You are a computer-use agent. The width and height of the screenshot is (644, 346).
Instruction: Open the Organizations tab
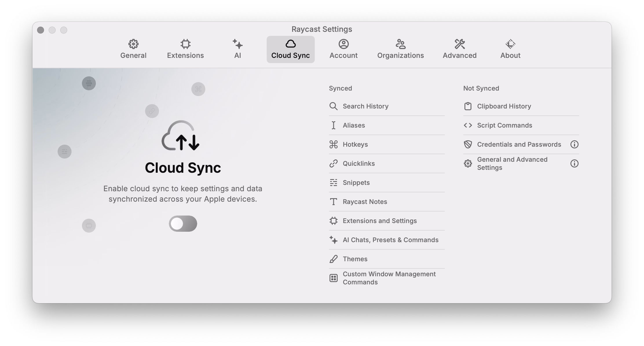pos(400,49)
